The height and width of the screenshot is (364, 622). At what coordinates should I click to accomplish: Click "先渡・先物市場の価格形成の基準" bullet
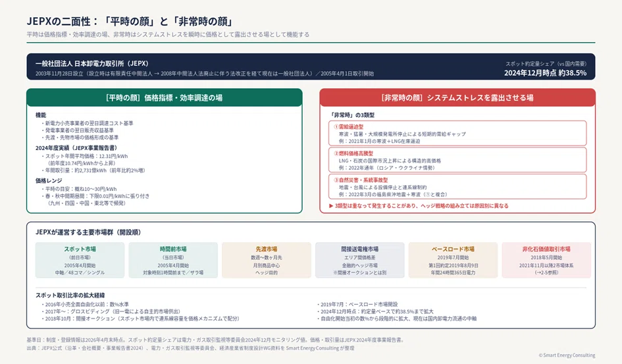[80, 138]
